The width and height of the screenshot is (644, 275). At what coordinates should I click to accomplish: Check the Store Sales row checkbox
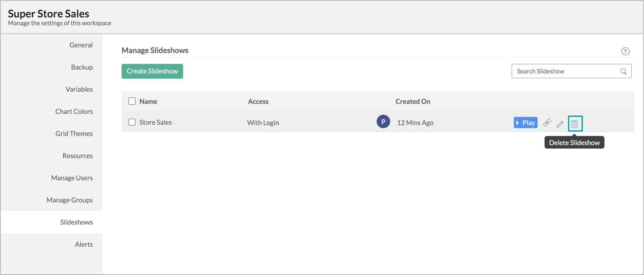pyautogui.click(x=132, y=122)
